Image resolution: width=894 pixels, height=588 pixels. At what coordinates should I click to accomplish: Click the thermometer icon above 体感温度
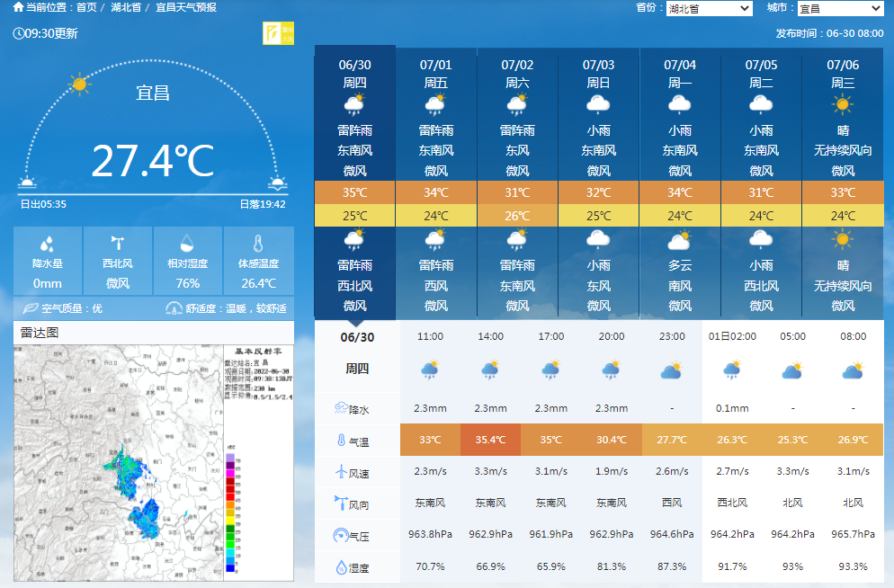pos(258,244)
